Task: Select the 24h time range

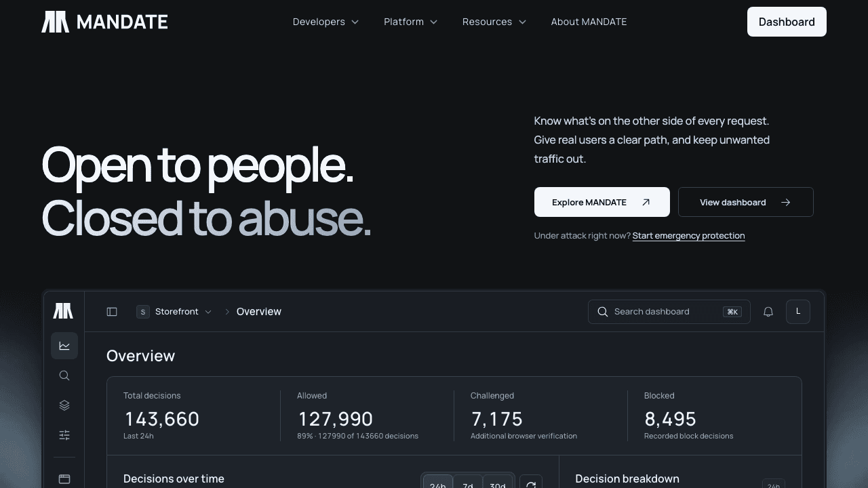Action: [x=438, y=483]
